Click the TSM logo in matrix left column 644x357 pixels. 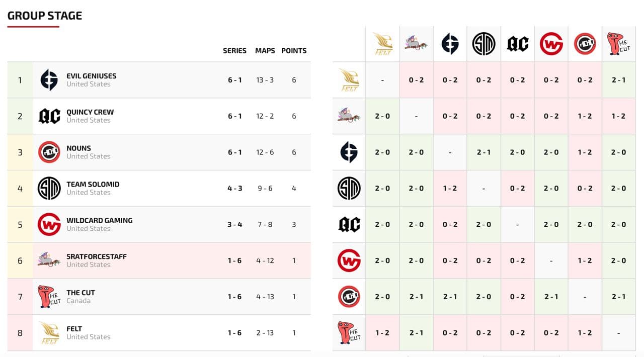[x=349, y=189]
